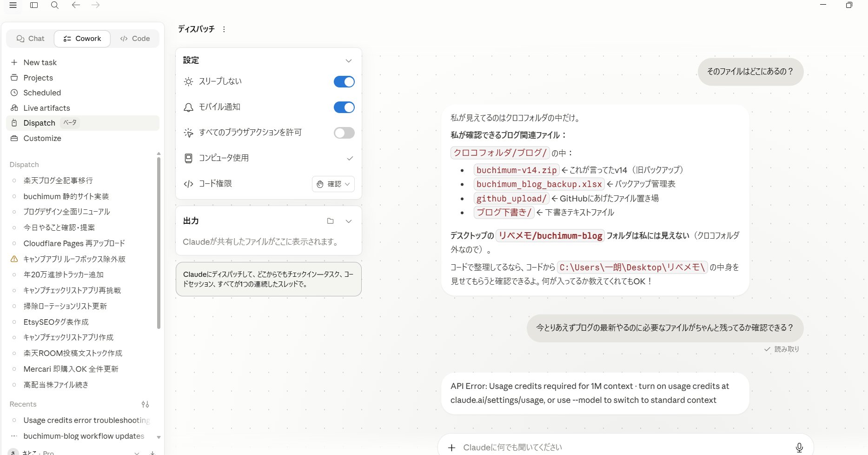Open the コード権限 確認 dropdown
This screenshot has width=868, height=455.
tap(333, 184)
